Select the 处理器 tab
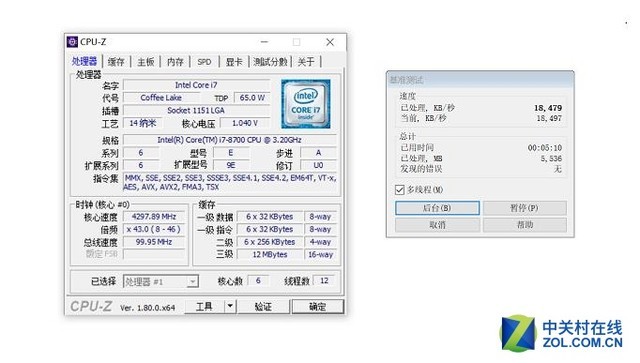 [84, 61]
